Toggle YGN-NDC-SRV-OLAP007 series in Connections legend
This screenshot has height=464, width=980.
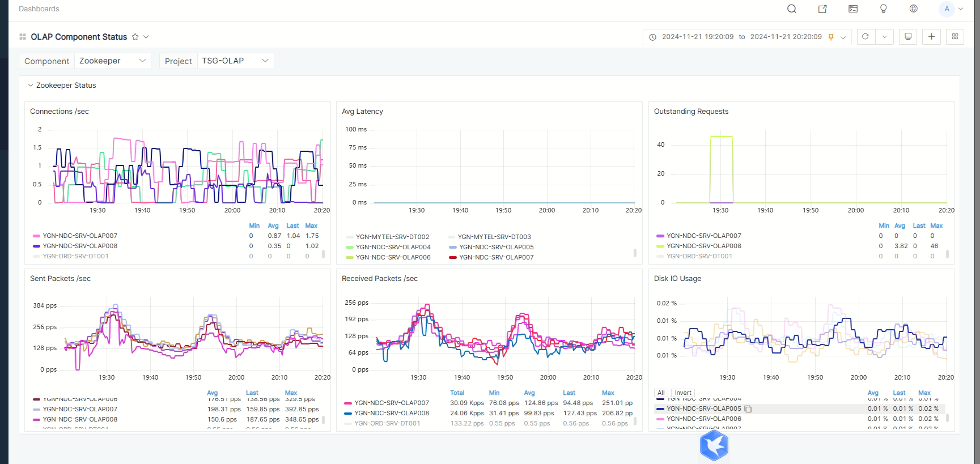pos(80,236)
